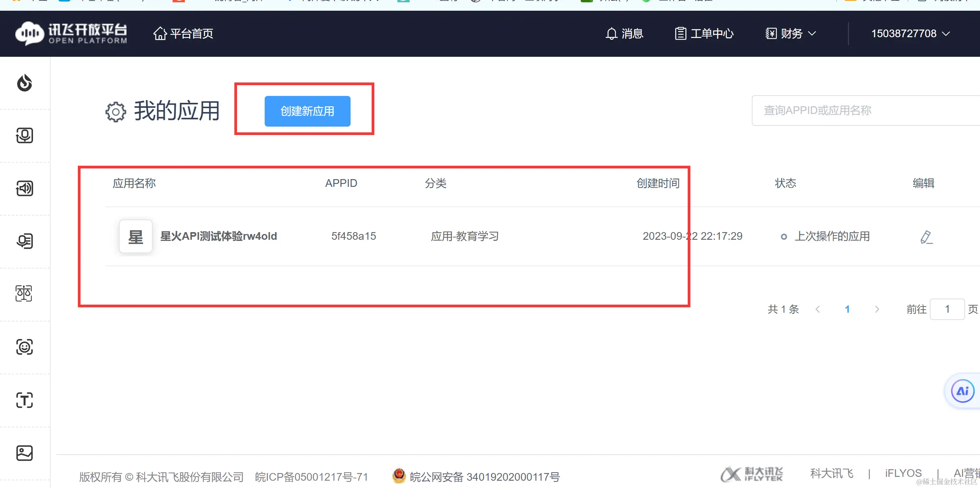This screenshot has width=980, height=488.
Task: Open the iFLYOS footer link
Action: pos(903,473)
